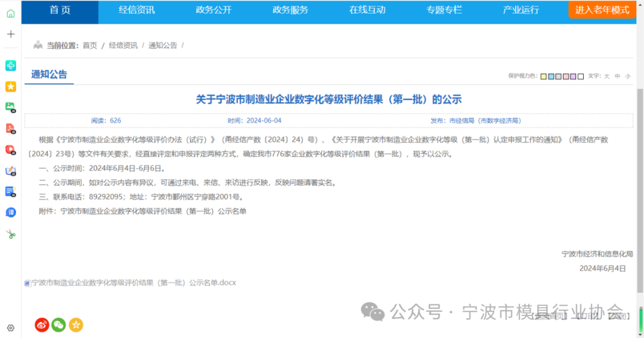Open the 产业运行 navigation menu
This screenshot has height=338, width=644.
[521, 10]
